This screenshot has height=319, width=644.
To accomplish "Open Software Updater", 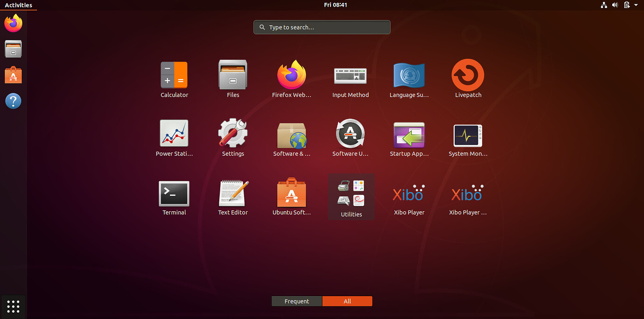I will [x=350, y=134].
